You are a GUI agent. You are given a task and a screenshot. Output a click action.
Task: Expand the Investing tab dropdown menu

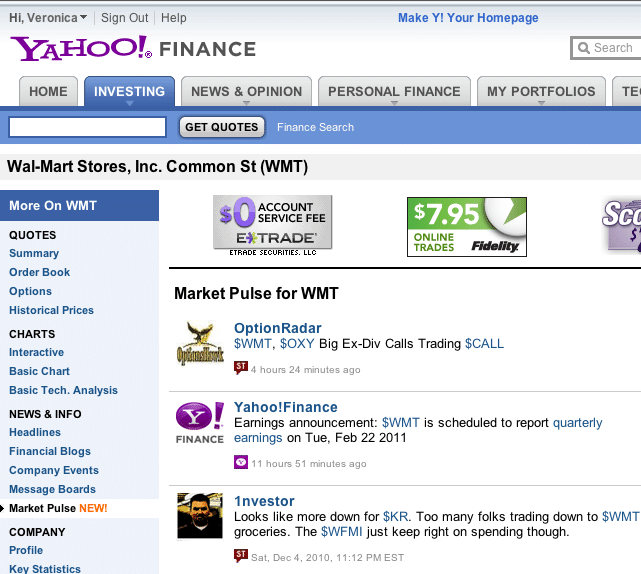pyautogui.click(x=129, y=103)
